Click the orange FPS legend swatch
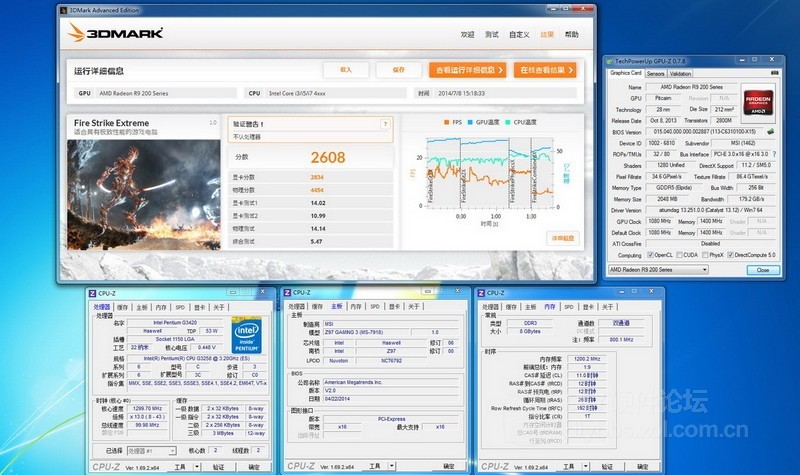Viewport: 800px width, 475px height. click(x=446, y=122)
